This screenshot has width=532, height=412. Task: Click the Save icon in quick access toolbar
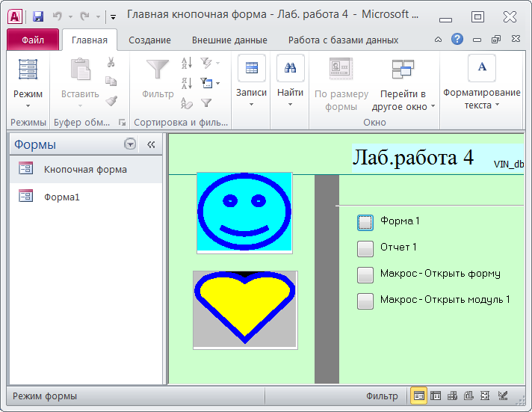pos(38,16)
